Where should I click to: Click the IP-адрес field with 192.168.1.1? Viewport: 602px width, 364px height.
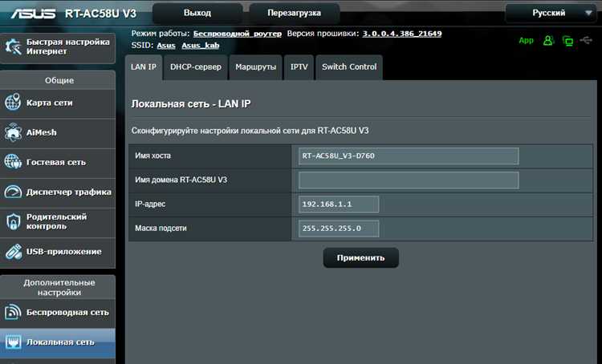tap(339, 204)
